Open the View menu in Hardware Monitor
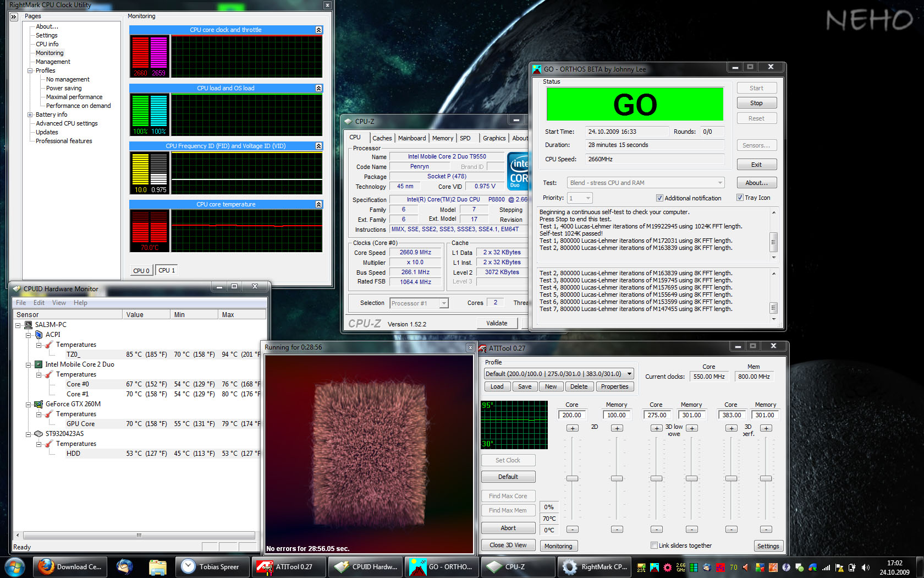924x578 pixels. pyautogui.click(x=59, y=303)
